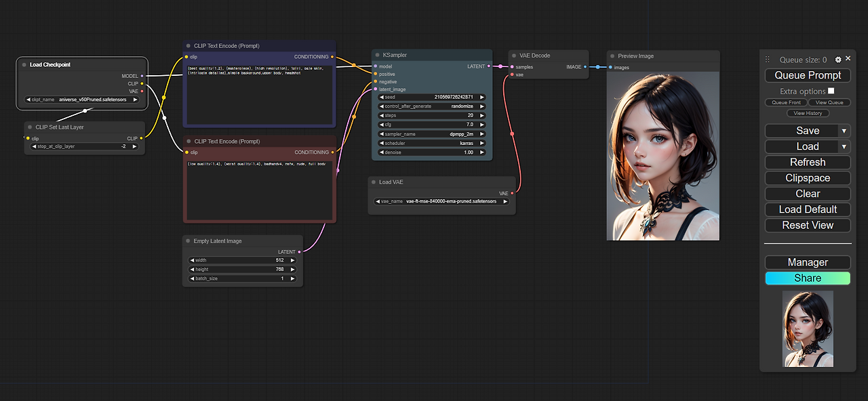This screenshot has height=401, width=868.
Task: Open Load dropdown arrow
Action: click(844, 146)
